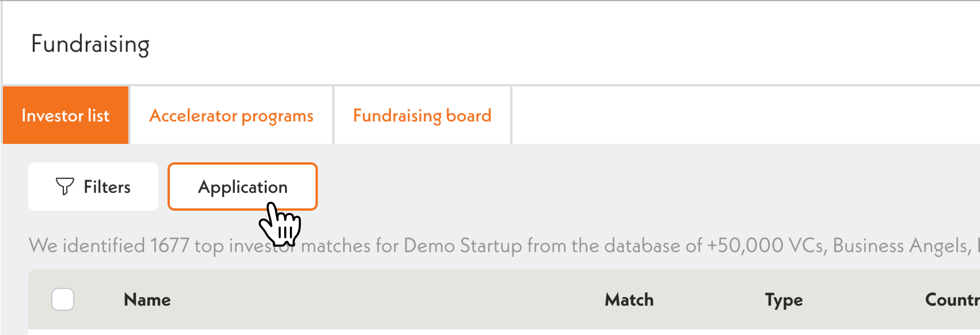
Task: Go to the Fundraising board tab
Action: pyautogui.click(x=422, y=115)
